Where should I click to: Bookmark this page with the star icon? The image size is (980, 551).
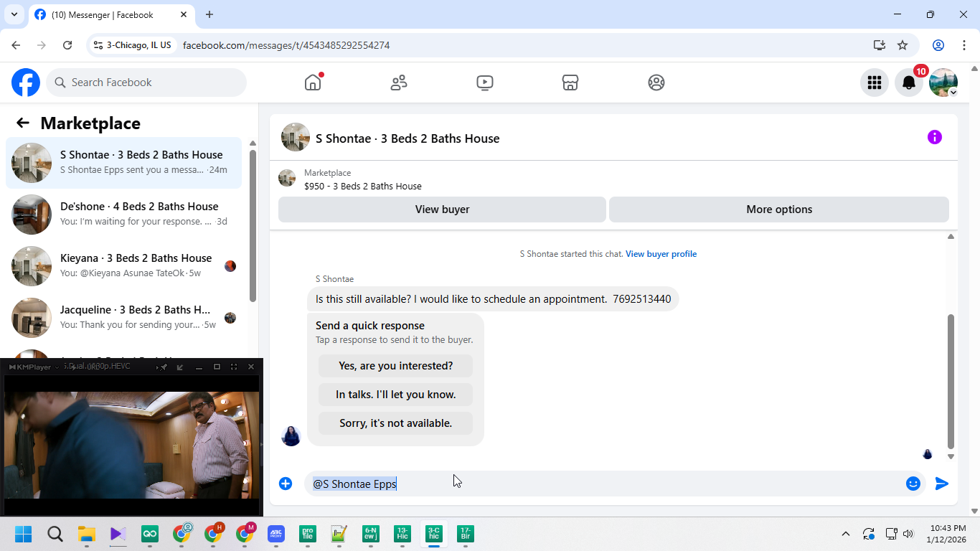pyautogui.click(x=903, y=45)
